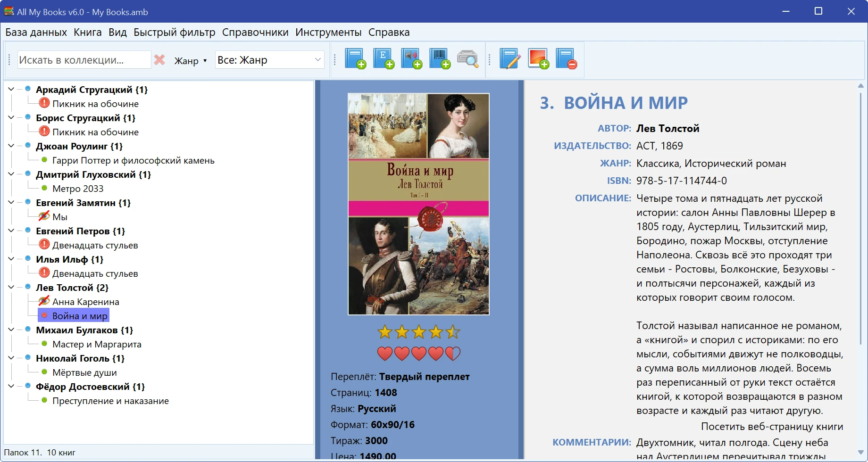Open the Книга menu
The height and width of the screenshot is (462, 868).
click(87, 33)
